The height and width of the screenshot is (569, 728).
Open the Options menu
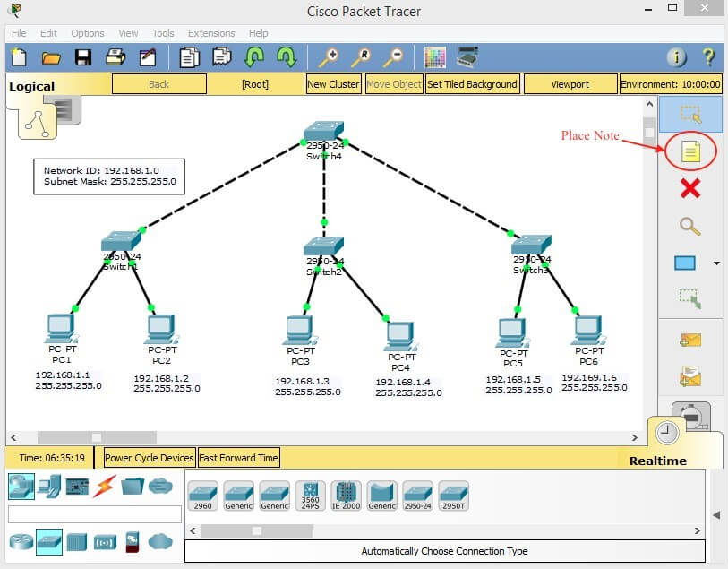[x=87, y=33]
